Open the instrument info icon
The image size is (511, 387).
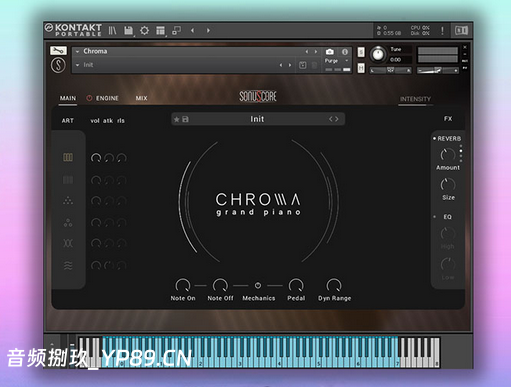tap(345, 52)
